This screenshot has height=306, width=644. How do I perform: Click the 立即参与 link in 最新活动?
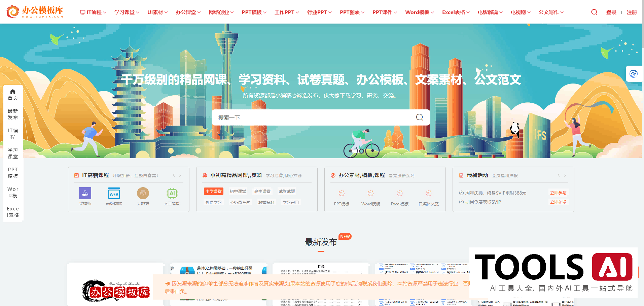pos(558,193)
